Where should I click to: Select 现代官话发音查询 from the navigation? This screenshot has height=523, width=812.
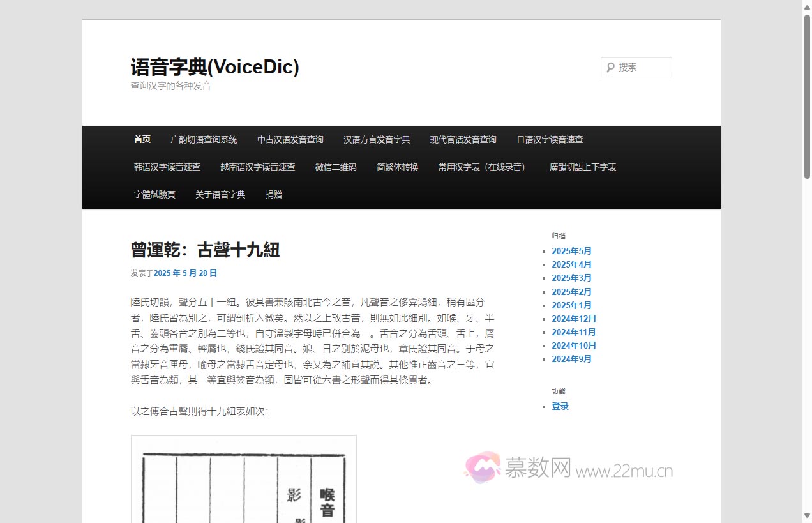pyautogui.click(x=462, y=139)
